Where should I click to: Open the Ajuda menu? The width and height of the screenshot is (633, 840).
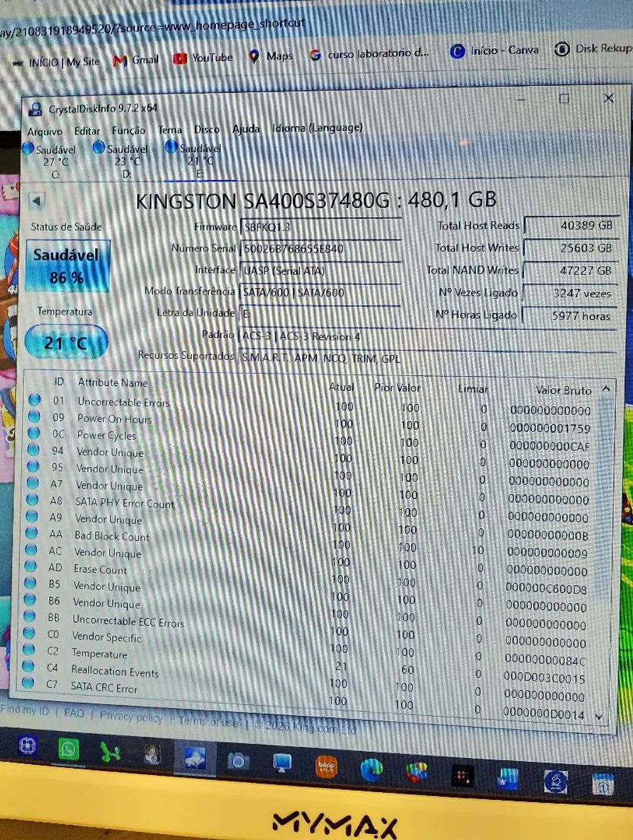click(x=246, y=129)
